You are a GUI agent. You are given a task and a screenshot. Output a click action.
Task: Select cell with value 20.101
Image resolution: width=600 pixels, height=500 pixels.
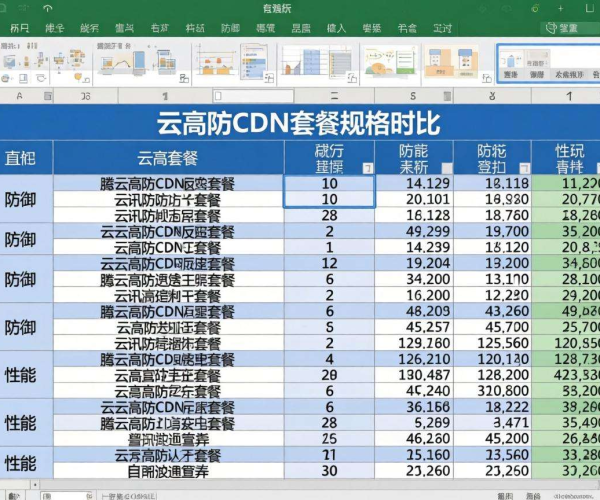coord(414,199)
